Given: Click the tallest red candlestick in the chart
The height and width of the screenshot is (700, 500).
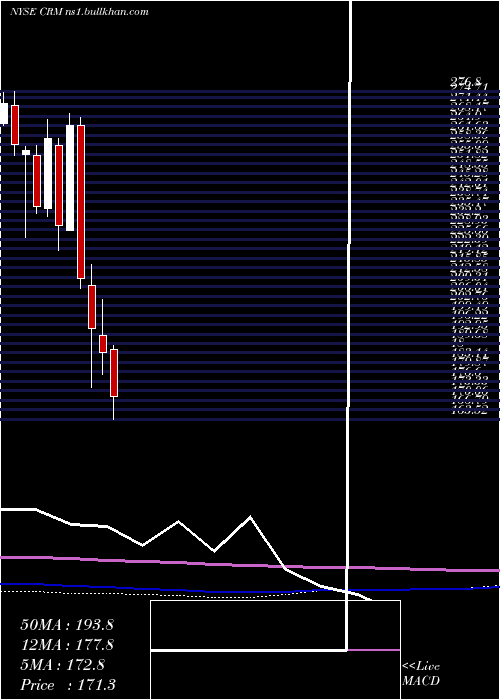Looking at the screenshot, I should [x=81, y=202].
